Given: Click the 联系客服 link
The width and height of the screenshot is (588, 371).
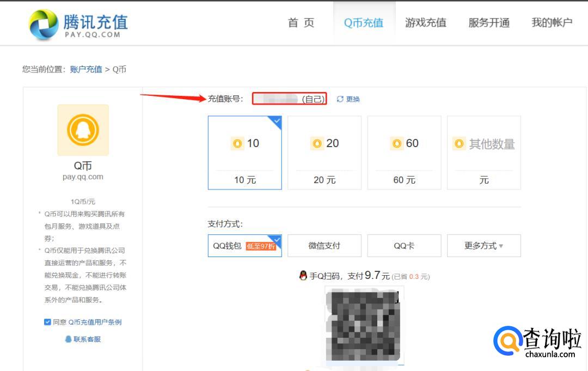Looking at the screenshot, I should coord(87,339).
